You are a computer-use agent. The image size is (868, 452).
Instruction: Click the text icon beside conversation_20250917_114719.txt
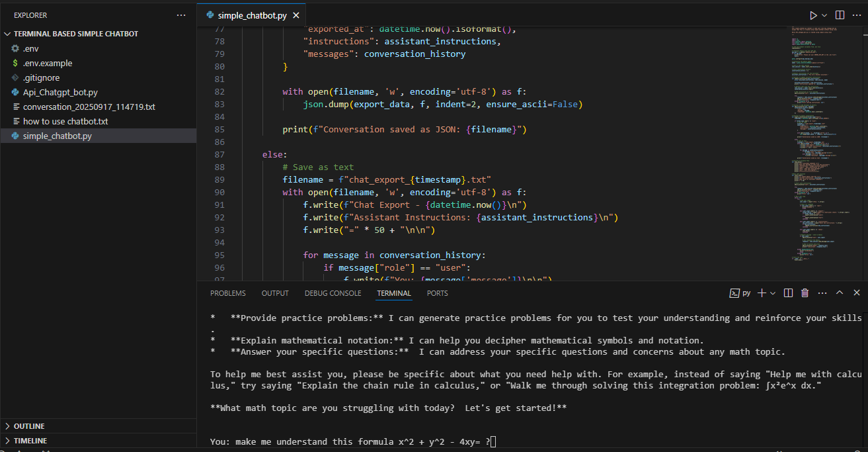pyautogui.click(x=16, y=107)
